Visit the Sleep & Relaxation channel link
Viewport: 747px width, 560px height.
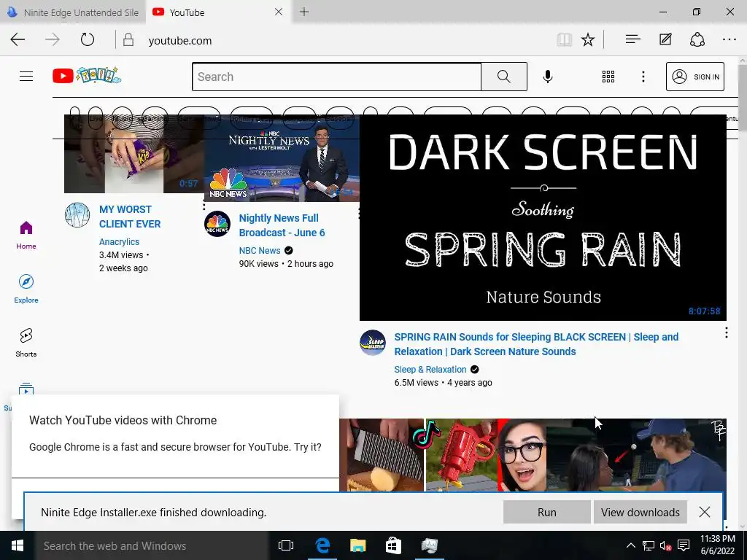(x=430, y=370)
